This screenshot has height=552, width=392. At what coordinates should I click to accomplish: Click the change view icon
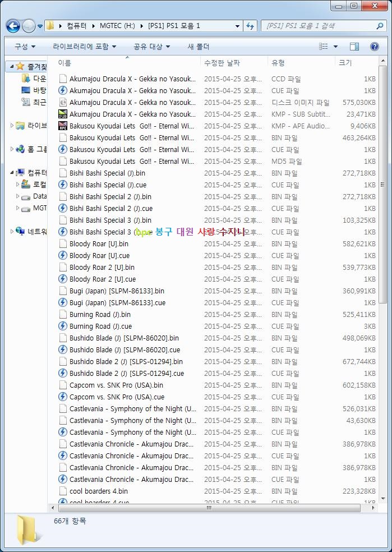point(324,47)
